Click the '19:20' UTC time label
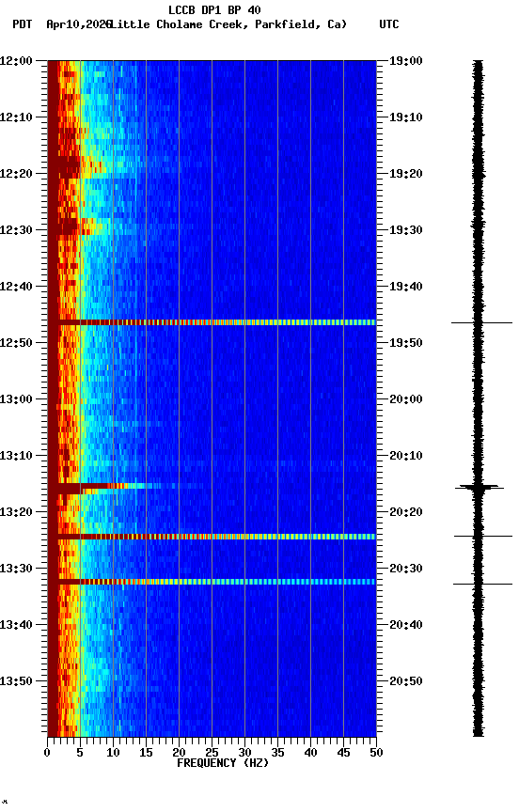Image resolution: width=519 pixels, height=812 pixels. (x=406, y=174)
